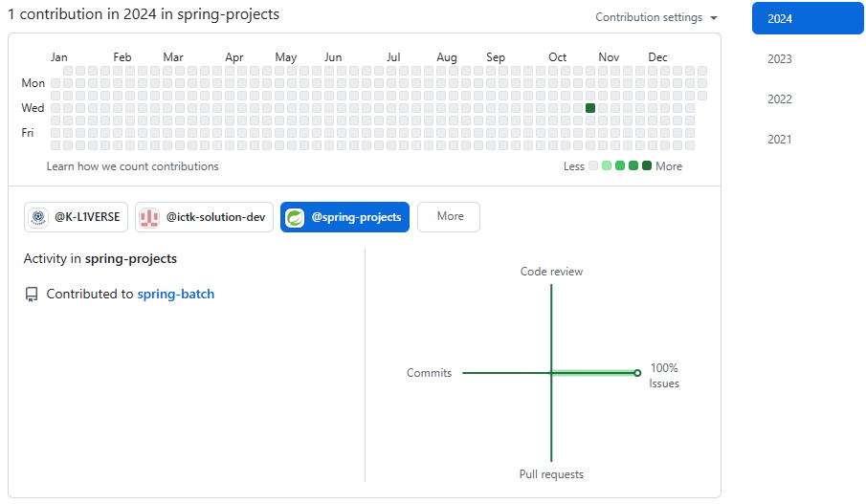Click the Commits axis label

click(x=429, y=373)
